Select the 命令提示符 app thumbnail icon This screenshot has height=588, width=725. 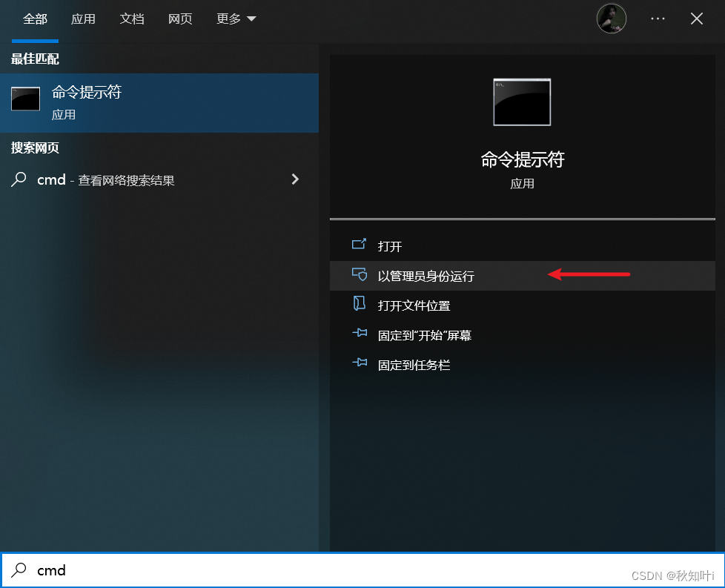click(25, 98)
